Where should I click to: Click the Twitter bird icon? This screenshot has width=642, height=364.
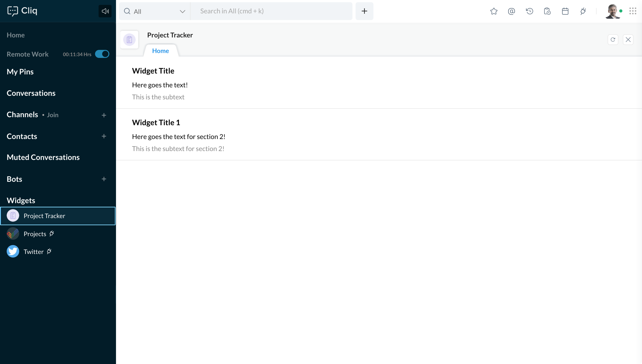(13, 251)
